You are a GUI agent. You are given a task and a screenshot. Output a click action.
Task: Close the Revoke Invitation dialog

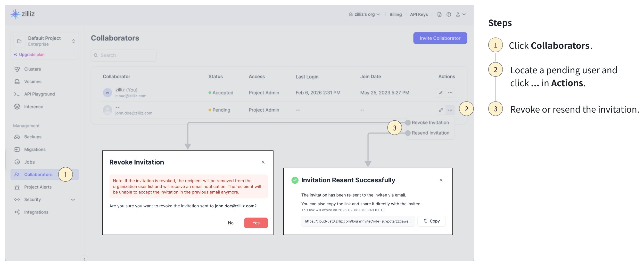[263, 162]
